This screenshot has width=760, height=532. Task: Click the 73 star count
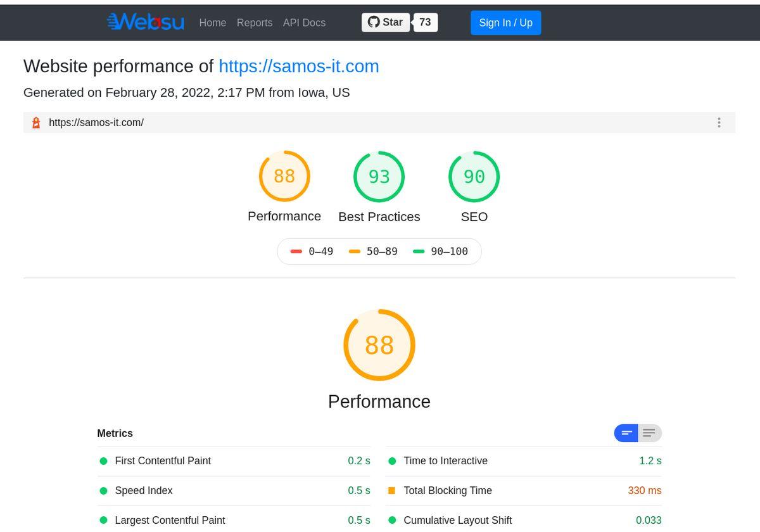pos(425,22)
